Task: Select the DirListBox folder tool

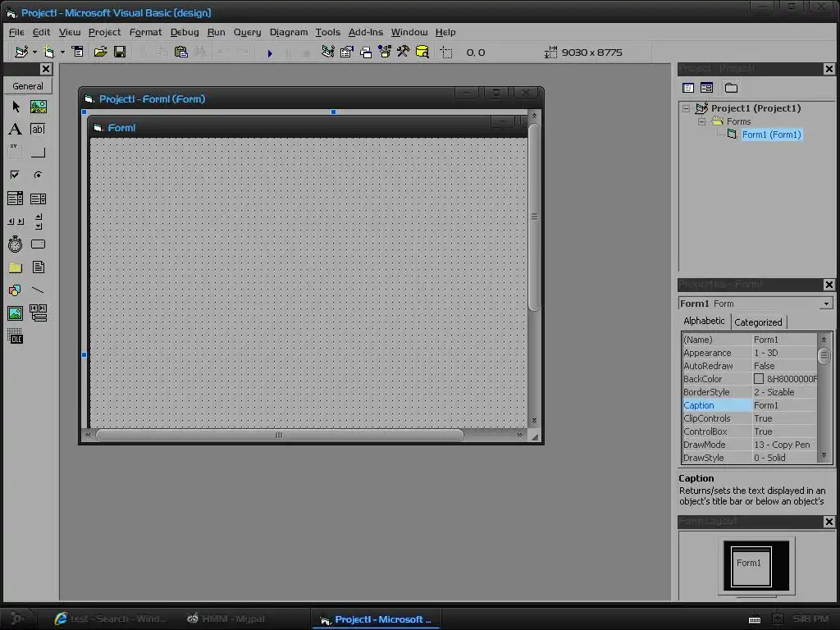Action: 16,267
